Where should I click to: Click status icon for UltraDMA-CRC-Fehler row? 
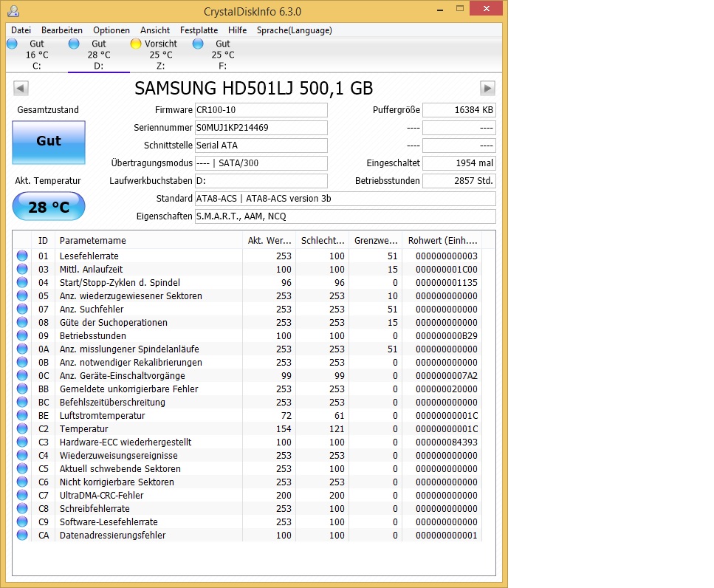22,495
